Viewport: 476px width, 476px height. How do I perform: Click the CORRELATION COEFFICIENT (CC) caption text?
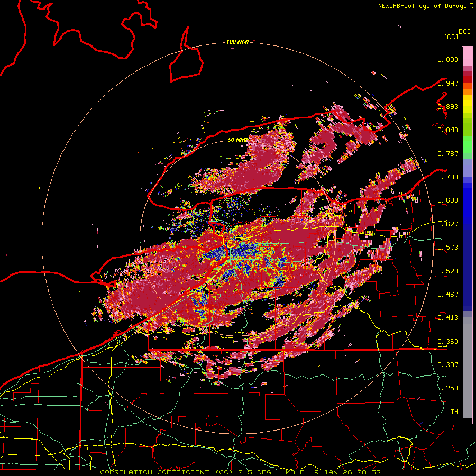tap(167, 472)
